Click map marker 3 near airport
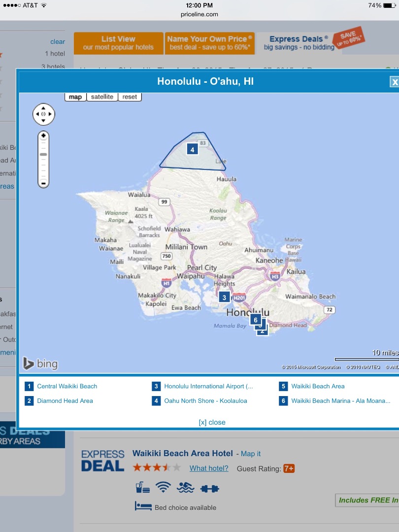Viewport: 399px width, 532px height. (224, 298)
